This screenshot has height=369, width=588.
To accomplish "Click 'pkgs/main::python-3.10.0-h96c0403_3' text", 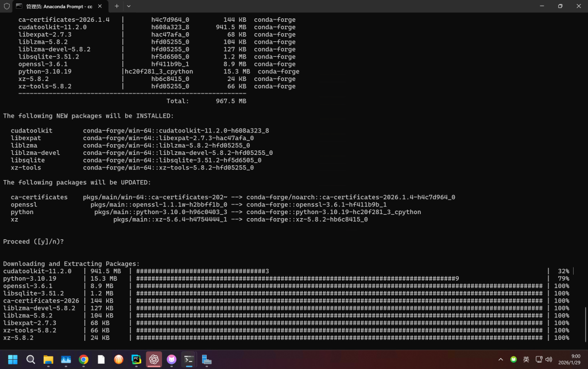I will tap(161, 212).
